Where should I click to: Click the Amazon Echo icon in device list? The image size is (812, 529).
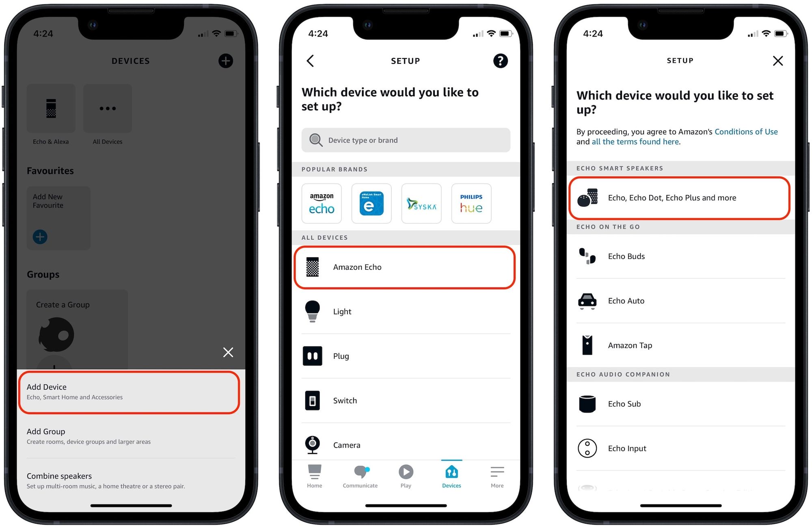[x=313, y=266]
